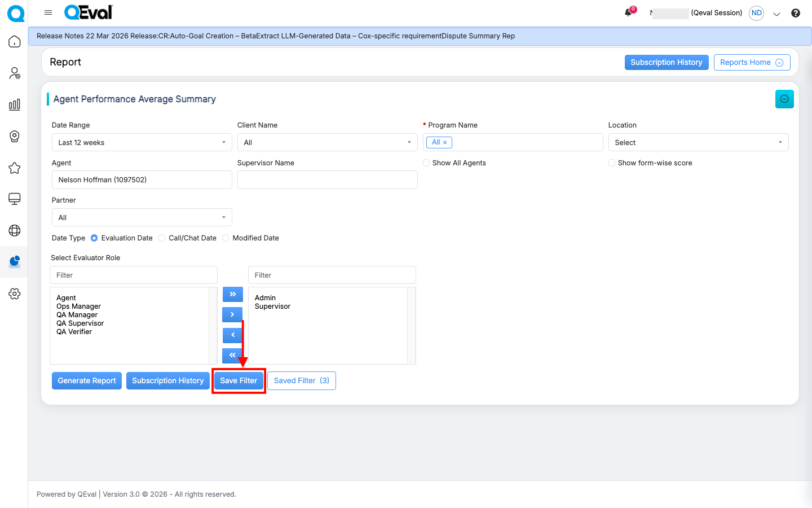Click the globe icon in sidebar
The width and height of the screenshot is (812, 508).
pyautogui.click(x=15, y=230)
